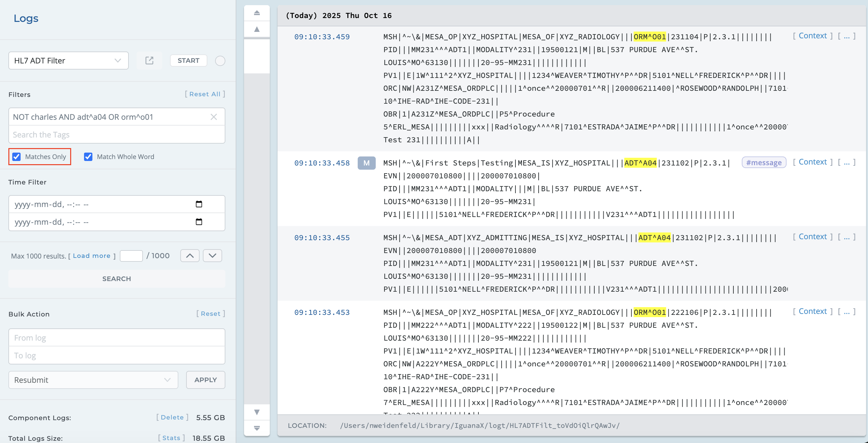Open start date calendar picker
This screenshot has height=443, width=868.
pyautogui.click(x=199, y=204)
